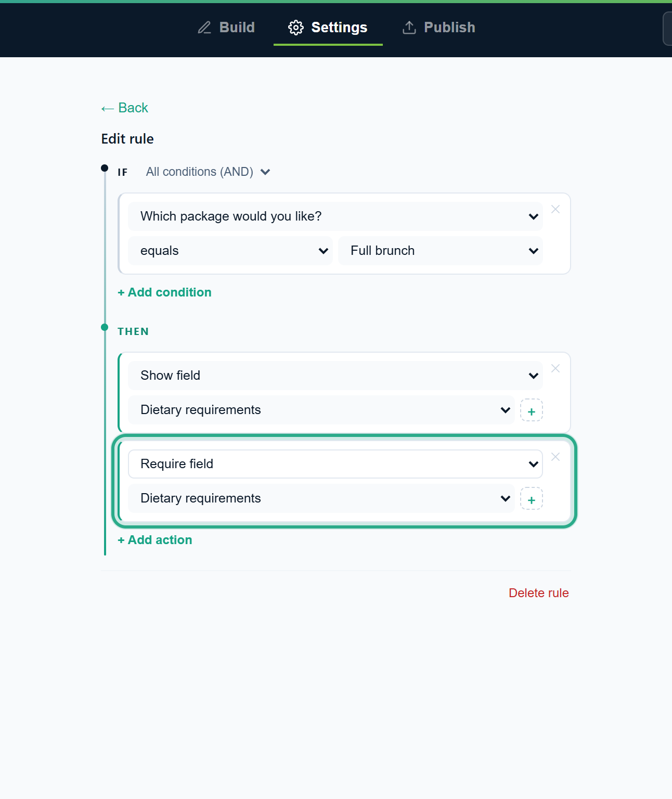Click the Build pencil icon
This screenshot has width=672, height=799.
click(204, 28)
